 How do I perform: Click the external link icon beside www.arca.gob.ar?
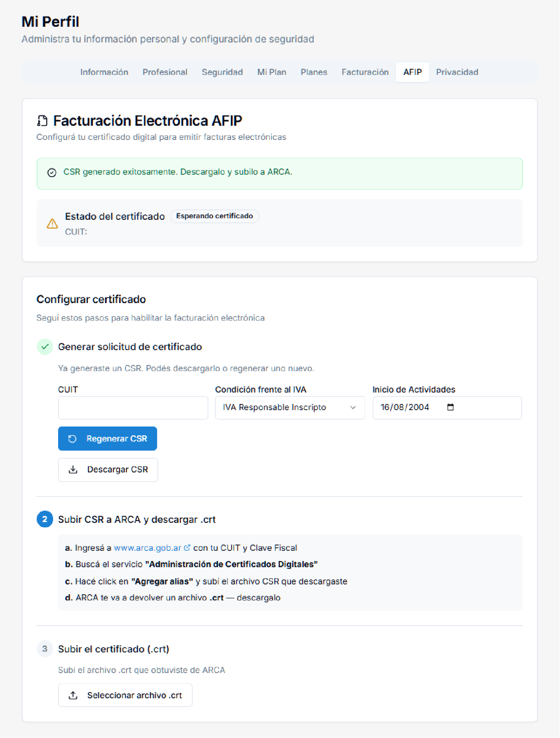187,547
